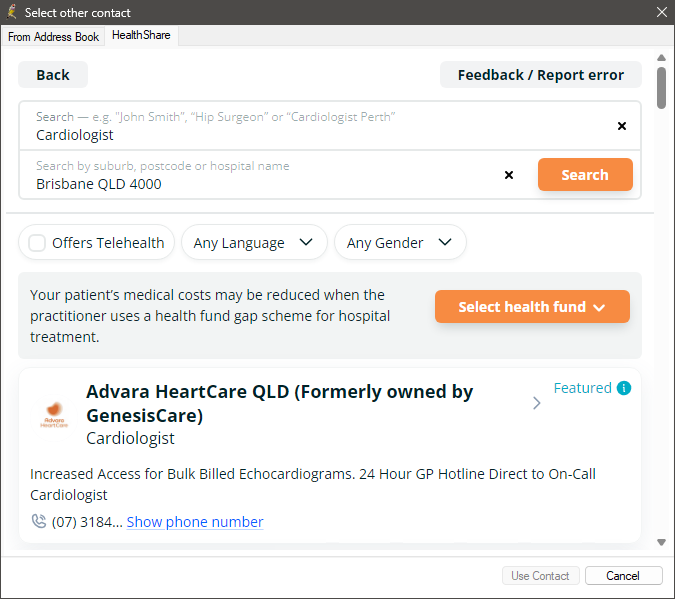Select the HealthShare tab

click(x=141, y=35)
